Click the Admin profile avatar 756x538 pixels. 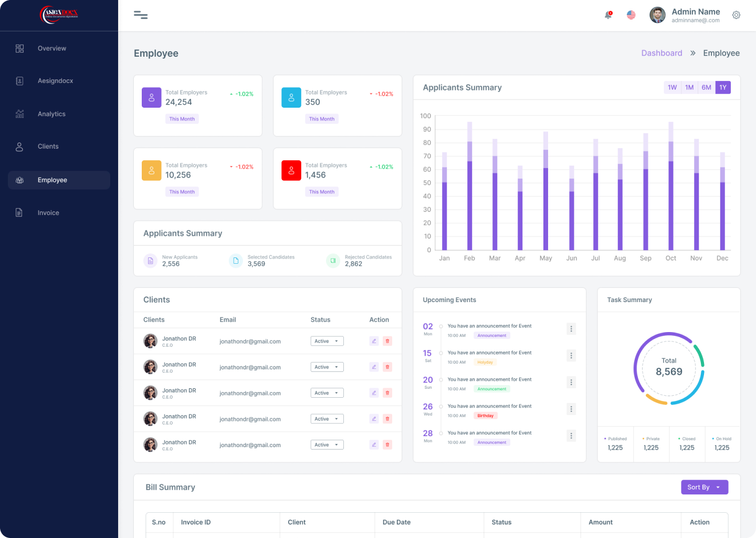point(657,15)
